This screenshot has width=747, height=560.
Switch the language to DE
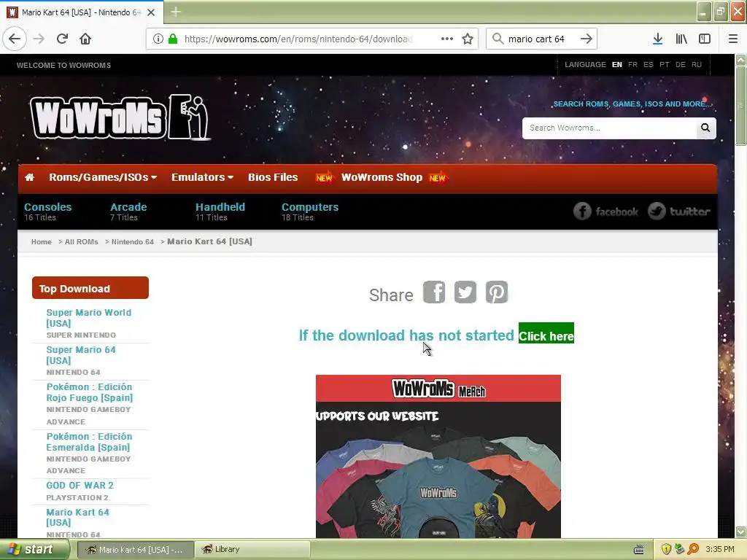click(681, 64)
